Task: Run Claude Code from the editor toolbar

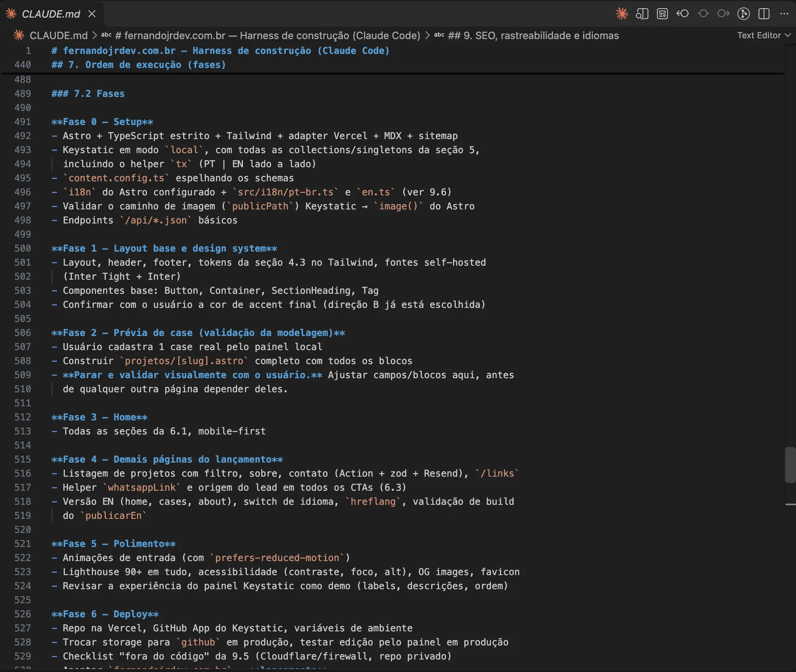Action: tap(621, 14)
